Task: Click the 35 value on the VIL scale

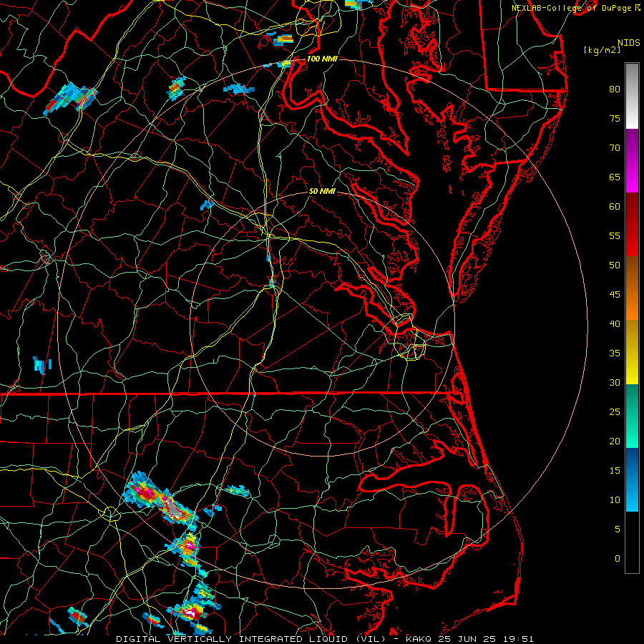Action: click(615, 353)
